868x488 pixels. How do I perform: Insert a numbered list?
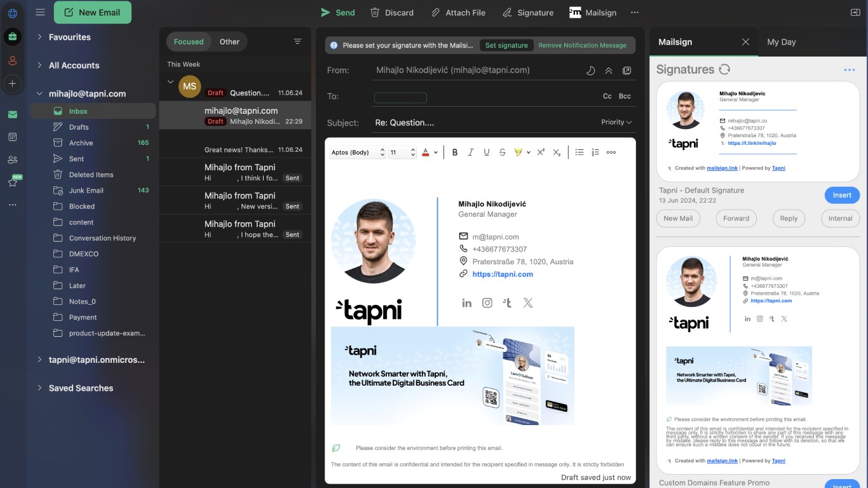(595, 152)
